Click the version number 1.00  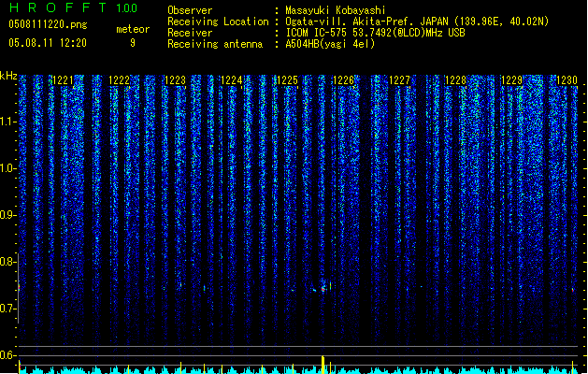pyautogui.click(x=127, y=7)
